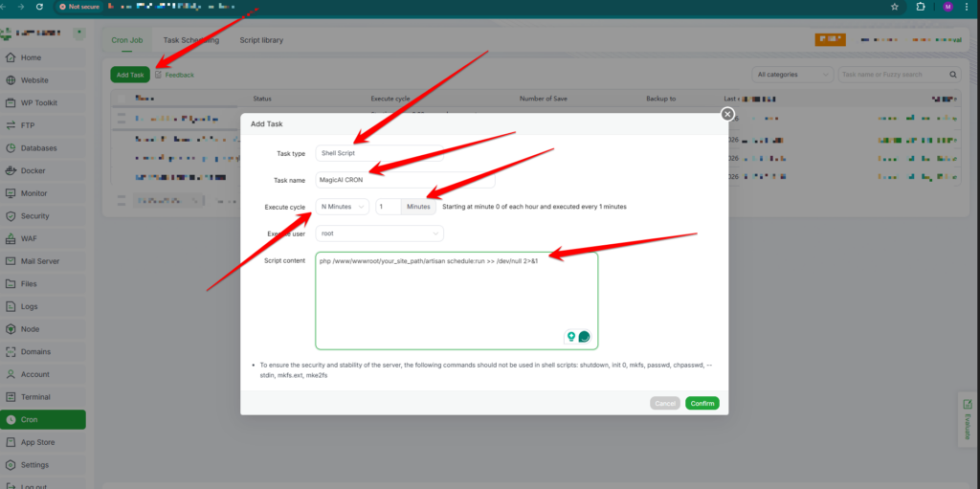Open WP Toolkit in the sidebar
The image size is (980, 489).
click(x=39, y=102)
